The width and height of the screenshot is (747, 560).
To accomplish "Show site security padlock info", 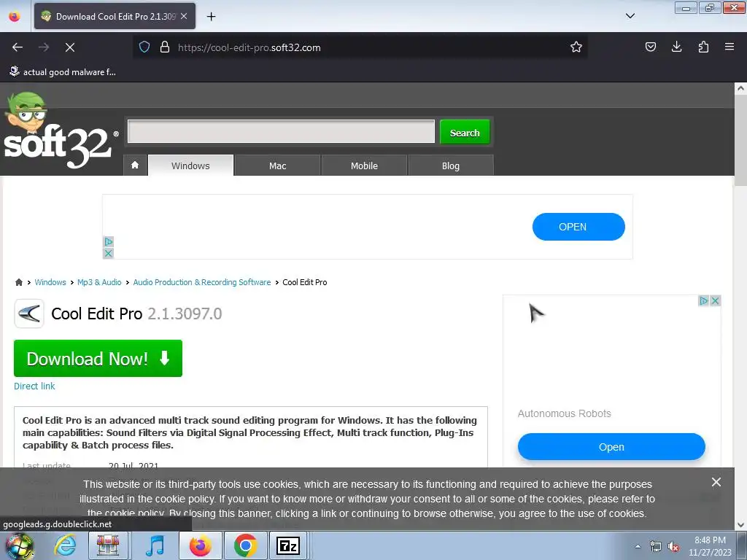I will [x=165, y=47].
